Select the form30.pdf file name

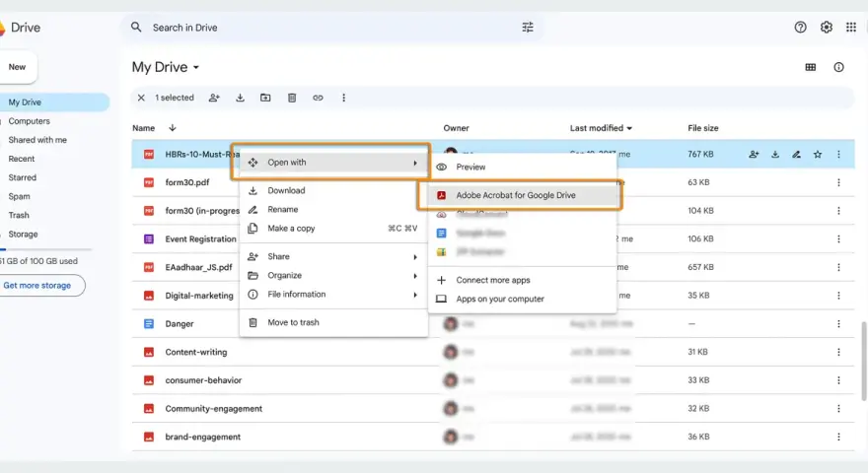[x=187, y=182]
